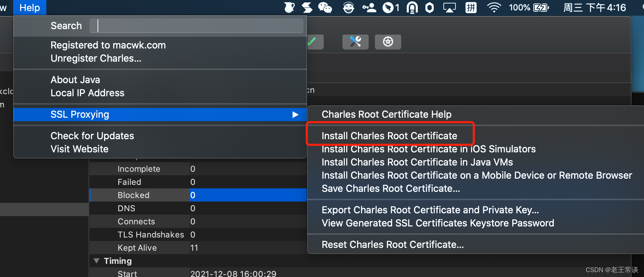The width and height of the screenshot is (644, 277).
Task: Select the TLS Handshakes row
Action: coord(198,234)
